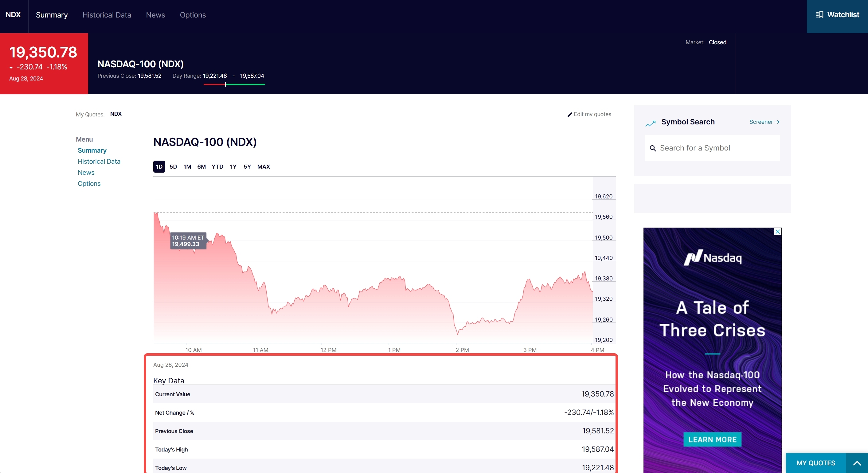Select the MAX chart range
This screenshot has width=868, height=473.
pos(264,167)
